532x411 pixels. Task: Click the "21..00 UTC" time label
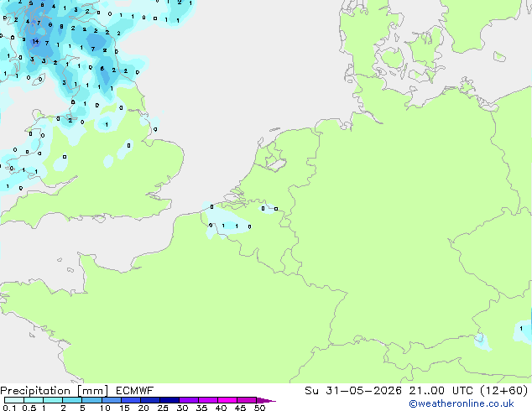click(x=441, y=391)
